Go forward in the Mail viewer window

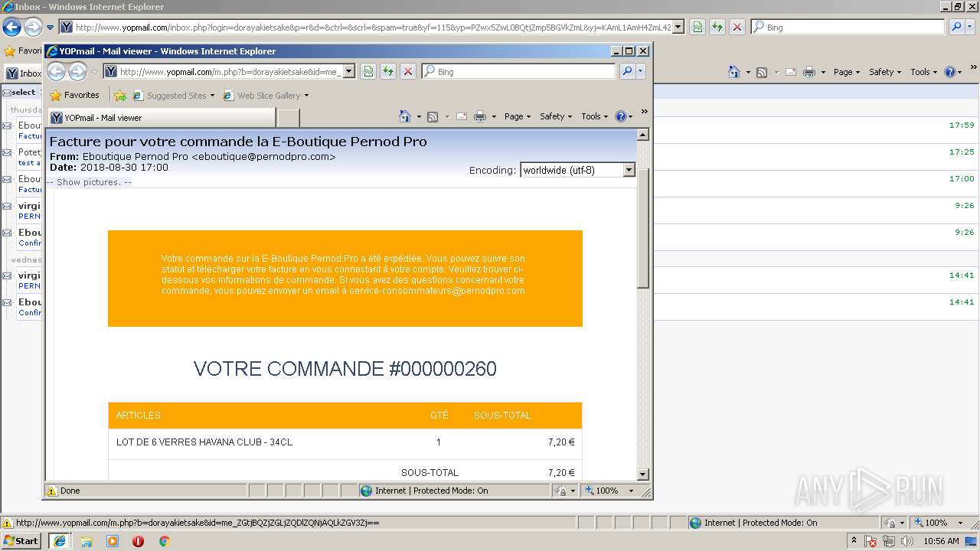click(77, 72)
